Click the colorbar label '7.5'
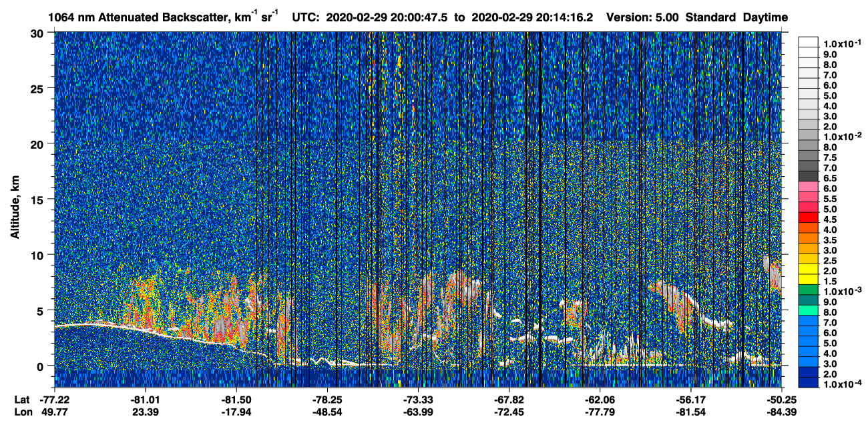This screenshot has width=868, height=445. pos(830,157)
